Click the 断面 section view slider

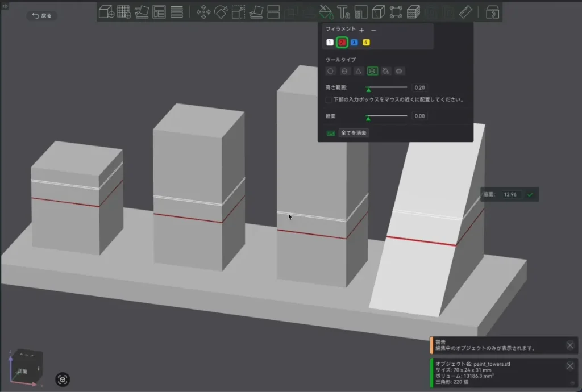coord(386,116)
